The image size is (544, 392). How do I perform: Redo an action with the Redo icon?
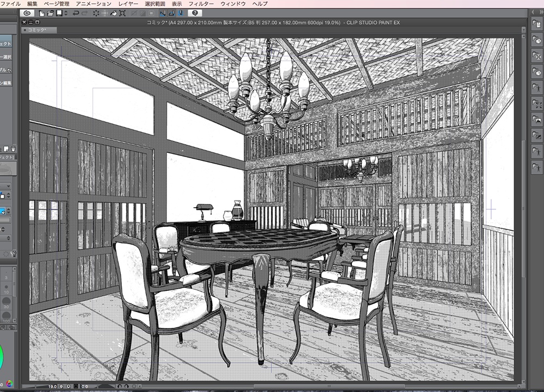[85, 15]
